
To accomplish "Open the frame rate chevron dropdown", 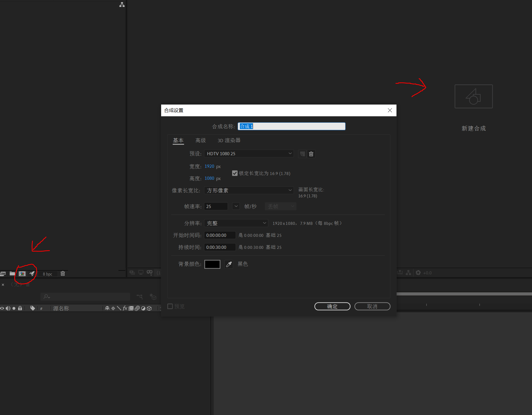I will pyautogui.click(x=236, y=206).
